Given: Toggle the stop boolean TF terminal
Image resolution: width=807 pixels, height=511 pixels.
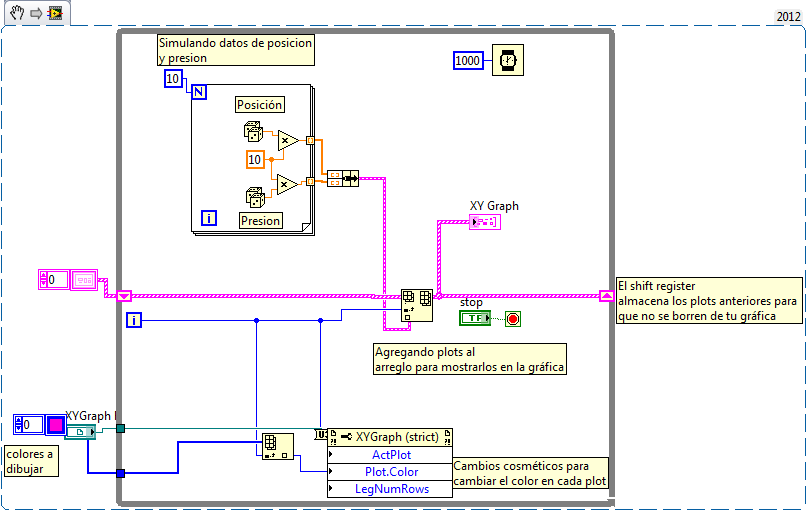Looking at the screenshot, I should coord(475,318).
